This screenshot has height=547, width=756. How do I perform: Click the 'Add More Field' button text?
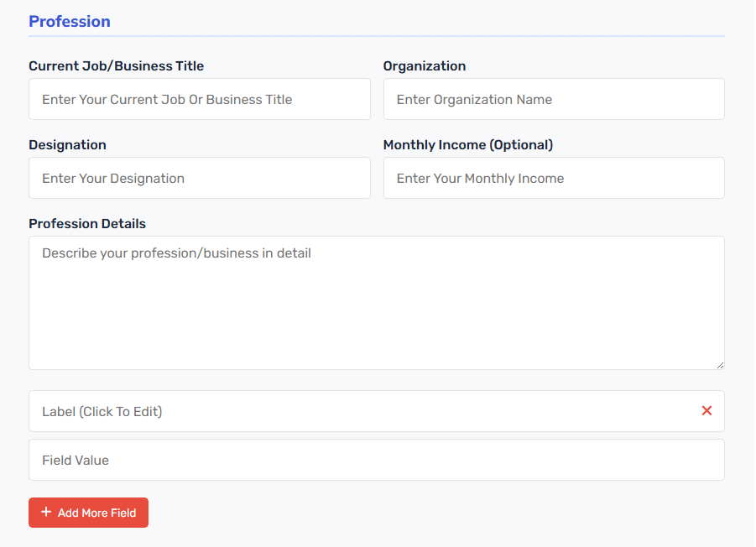96,513
